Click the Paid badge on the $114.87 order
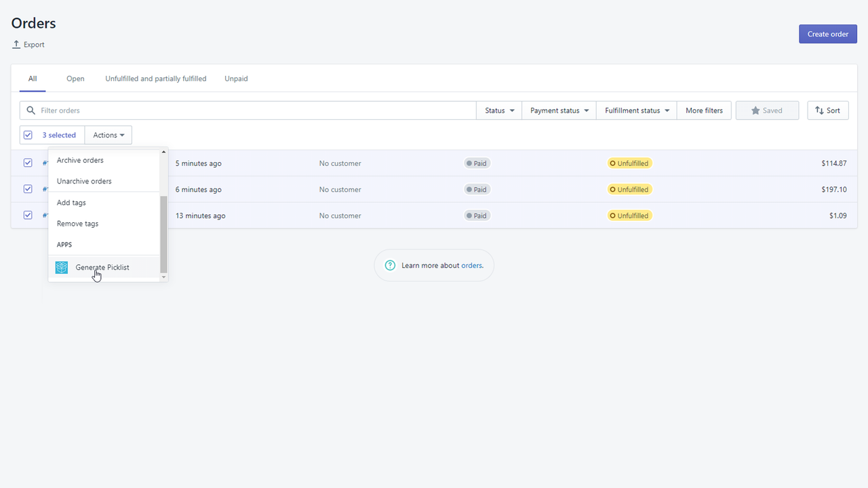Viewport: 868px width, 488px height. point(476,163)
